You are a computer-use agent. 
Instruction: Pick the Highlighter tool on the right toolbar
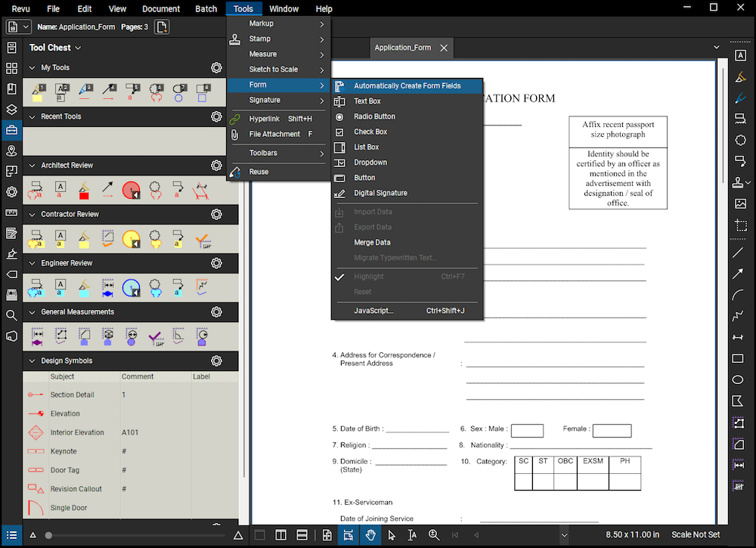[x=740, y=76]
